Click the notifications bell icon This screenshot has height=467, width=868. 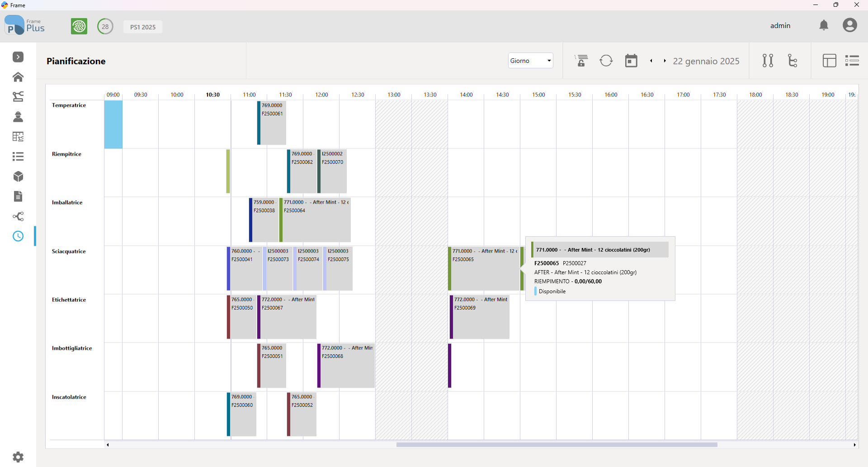[x=824, y=25]
